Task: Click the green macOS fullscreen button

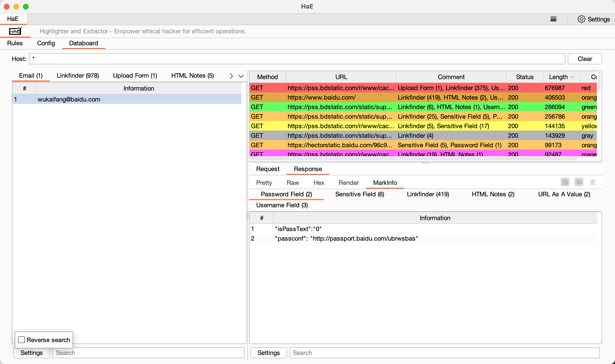Action: tap(26, 7)
